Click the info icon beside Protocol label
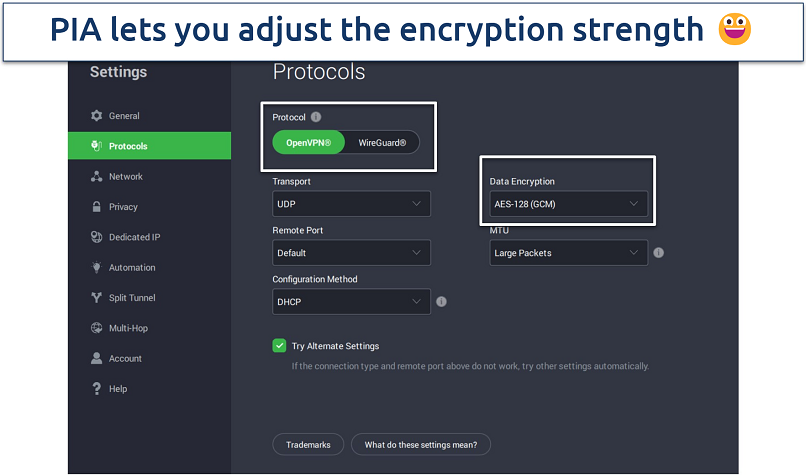 (x=316, y=117)
